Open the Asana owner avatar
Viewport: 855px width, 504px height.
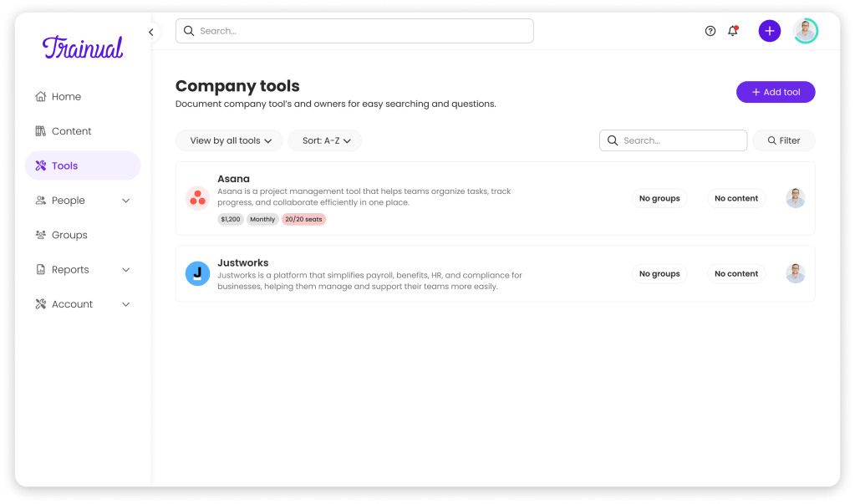point(795,198)
